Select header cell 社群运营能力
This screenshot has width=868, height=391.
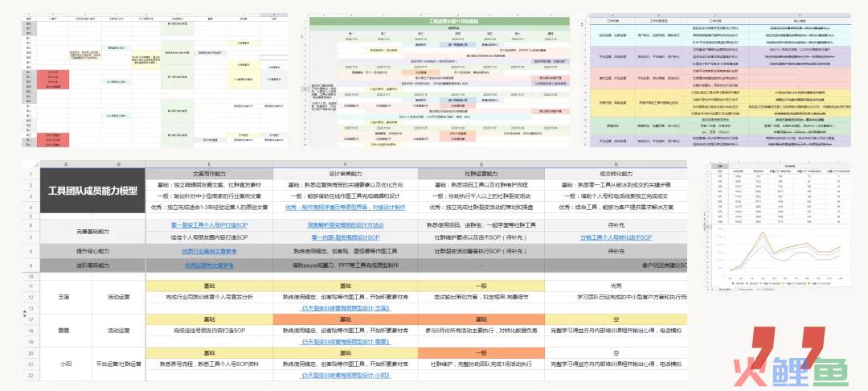pos(481,174)
